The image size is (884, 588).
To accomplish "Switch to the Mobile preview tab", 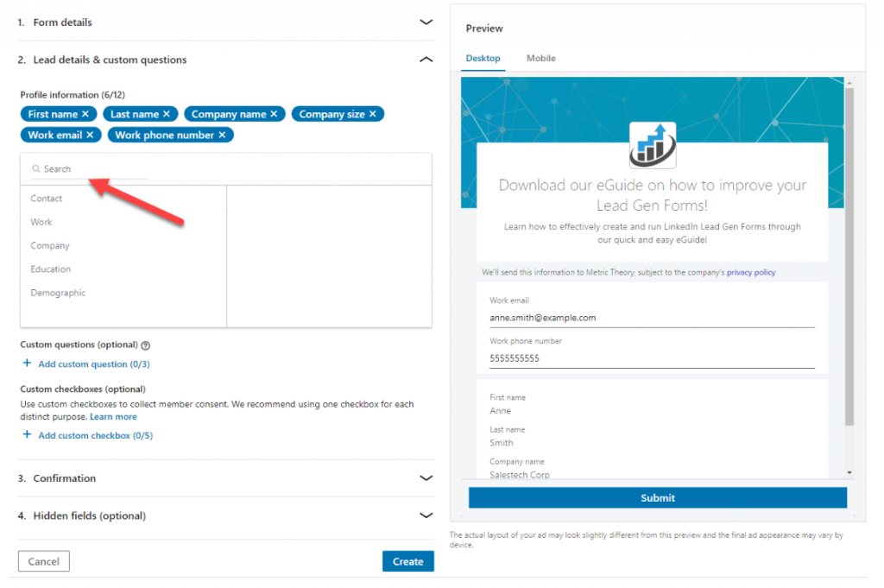I will tap(540, 58).
